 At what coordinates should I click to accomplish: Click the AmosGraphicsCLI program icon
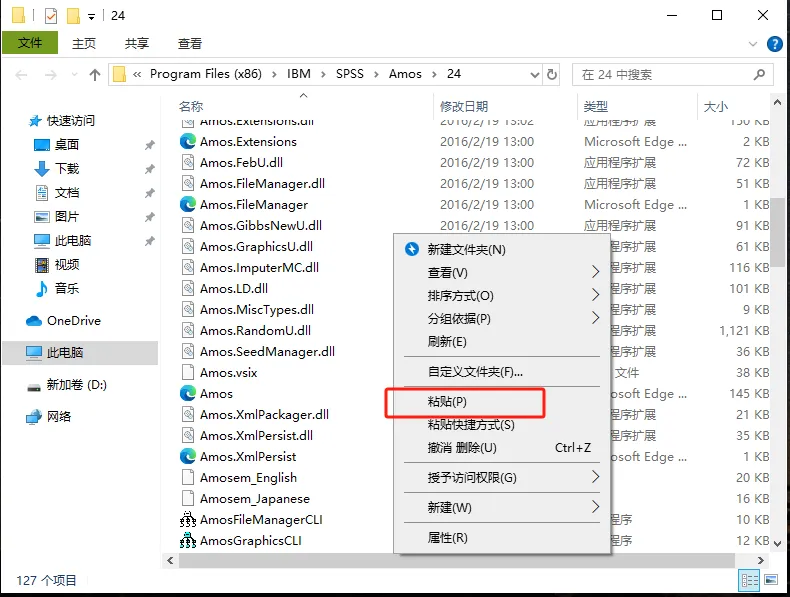coord(188,540)
